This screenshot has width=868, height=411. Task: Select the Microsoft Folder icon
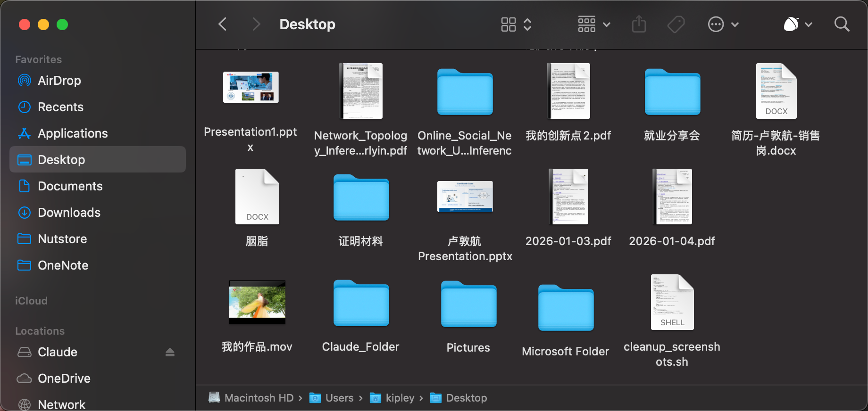(x=566, y=308)
